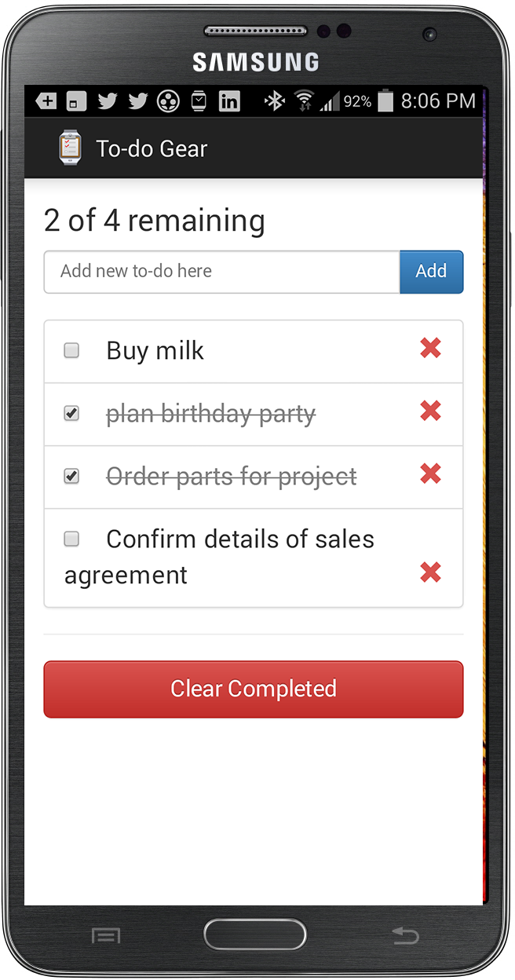The image size is (515, 980).
Task: Tap the first Twitter notification icon
Action: (x=108, y=101)
